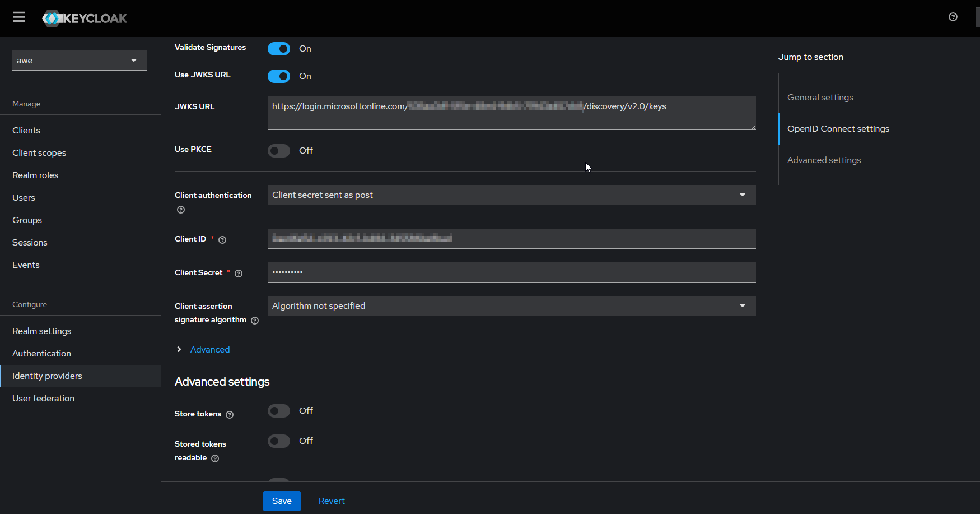Screen dimensions: 980x514
Task: Open the help icon in top bar
Action: [x=953, y=17]
